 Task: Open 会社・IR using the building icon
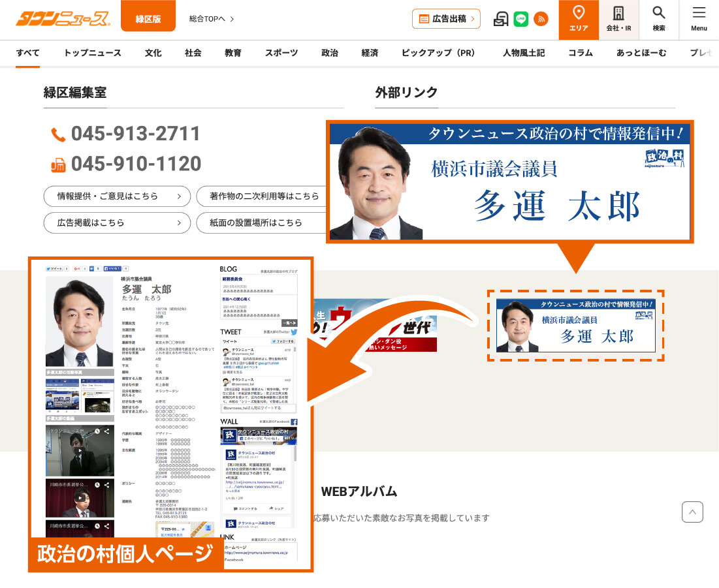619,20
